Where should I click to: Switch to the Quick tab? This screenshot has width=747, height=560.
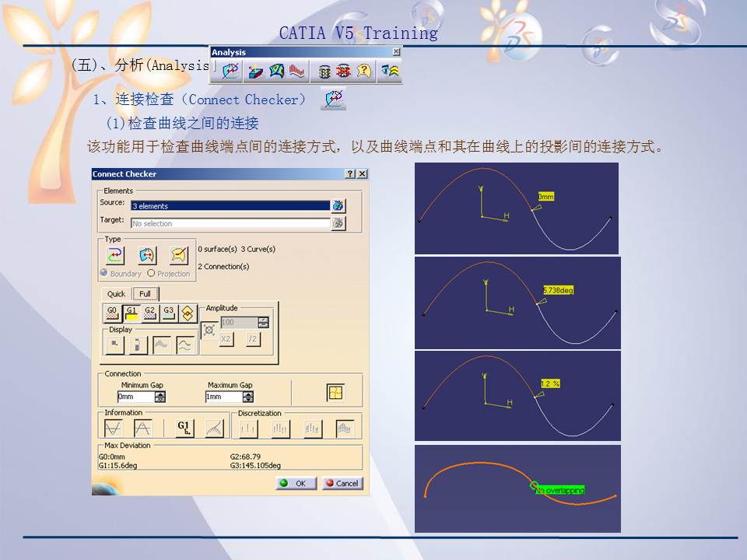(x=117, y=294)
